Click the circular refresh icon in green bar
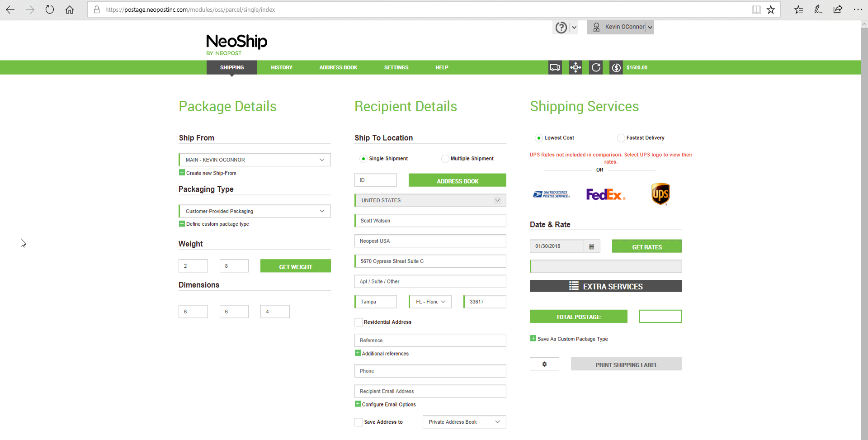Image resolution: width=868 pixels, height=440 pixels. (596, 67)
